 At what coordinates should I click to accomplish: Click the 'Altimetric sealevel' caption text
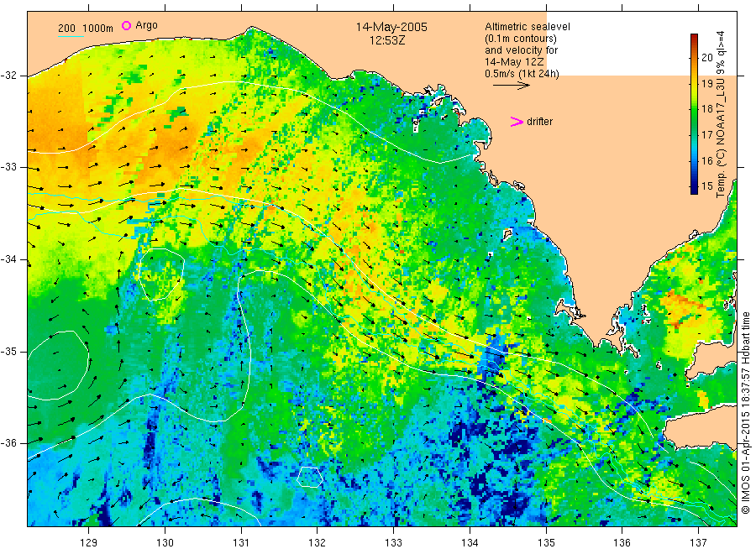point(528,27)
